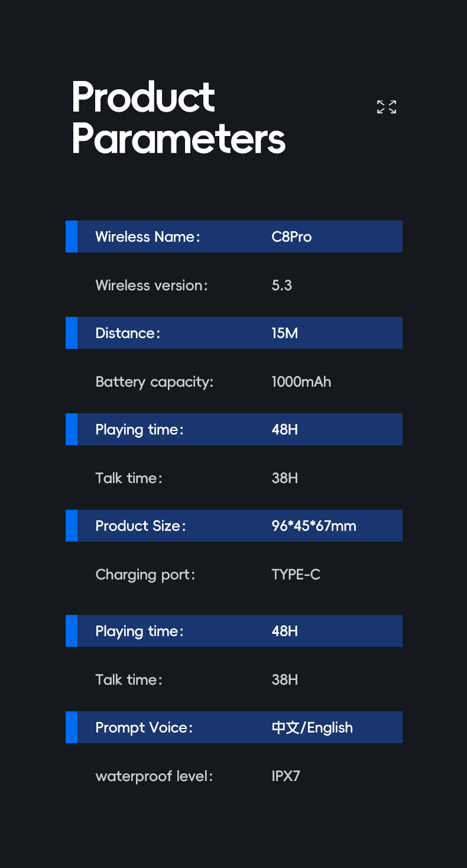The height and width of the screenshot is (868, 467).
Task: Click the C8Pro value
Action: [291, 237]
